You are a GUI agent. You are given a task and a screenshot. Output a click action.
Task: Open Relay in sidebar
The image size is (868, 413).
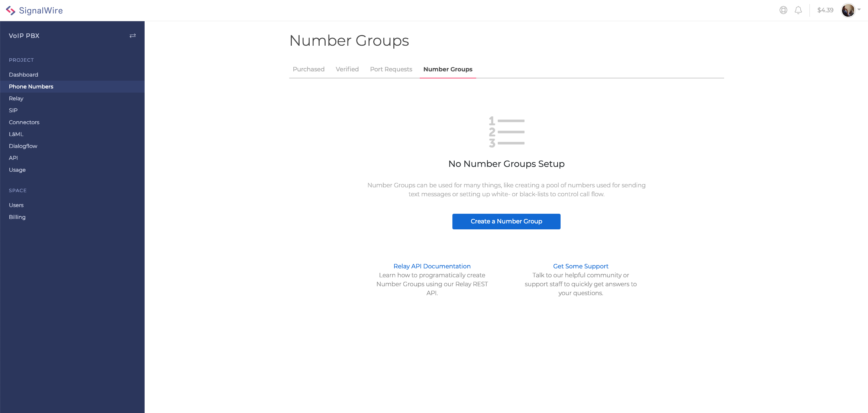[x=16, y=99]
